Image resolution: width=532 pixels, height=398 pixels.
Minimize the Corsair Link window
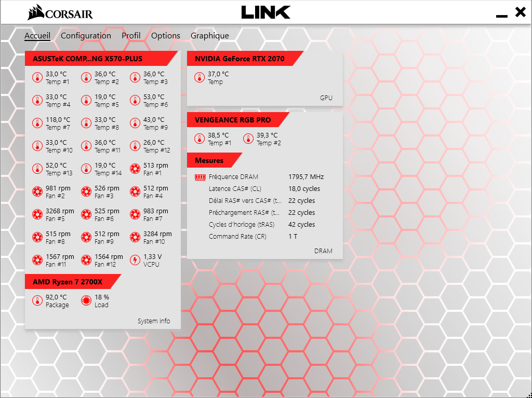tap(502, 16)
